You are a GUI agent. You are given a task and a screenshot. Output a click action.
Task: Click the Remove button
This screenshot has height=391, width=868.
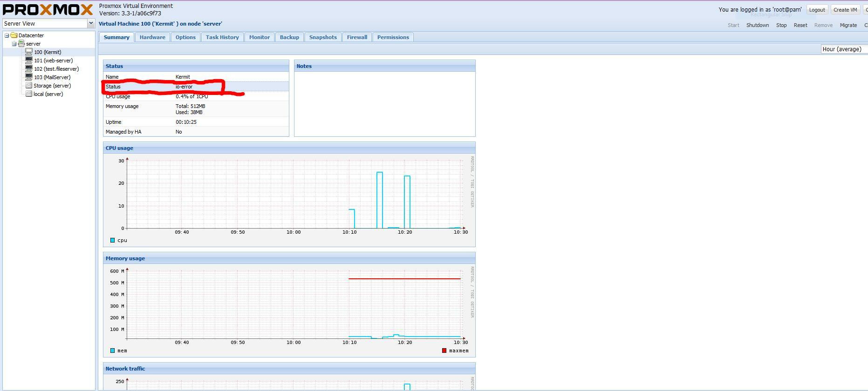tap(823, 25)
